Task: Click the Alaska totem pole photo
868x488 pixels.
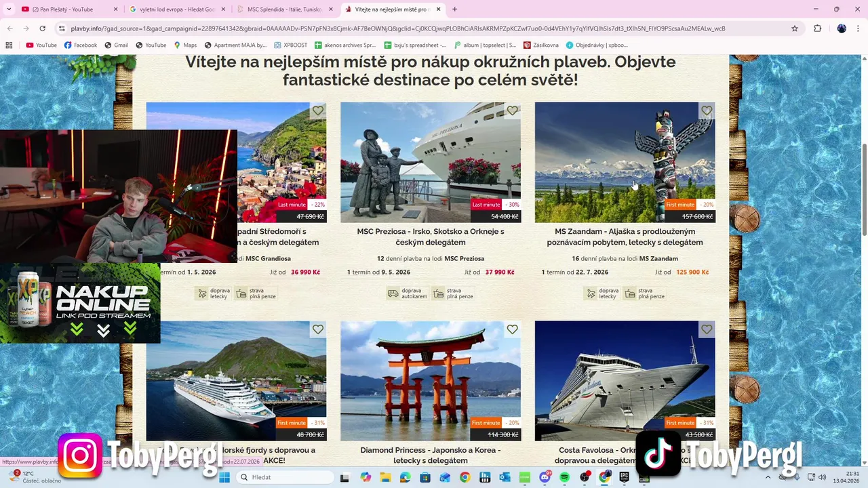Action: (x=625, y=162)
